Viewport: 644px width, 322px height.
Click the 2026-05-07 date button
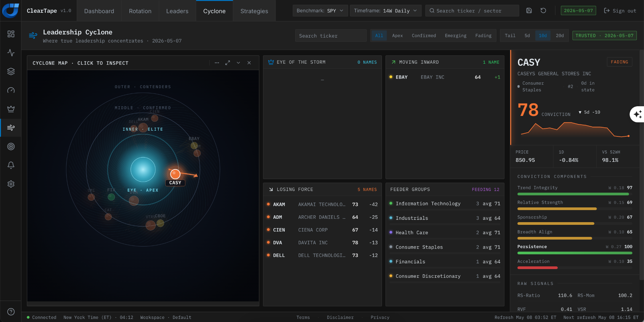click(x=578, y=11)
